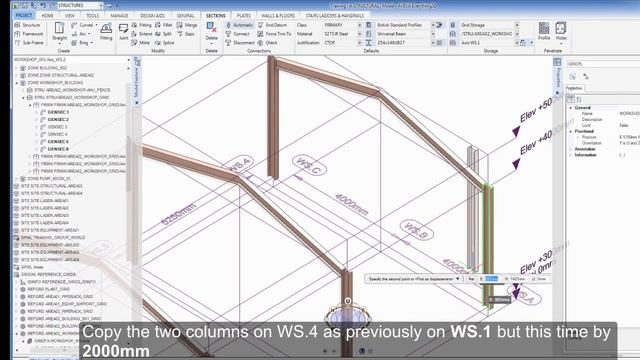Screen dimensions: 640x360
Task: Expand the Annotation property group
Action: coord(571,149)
